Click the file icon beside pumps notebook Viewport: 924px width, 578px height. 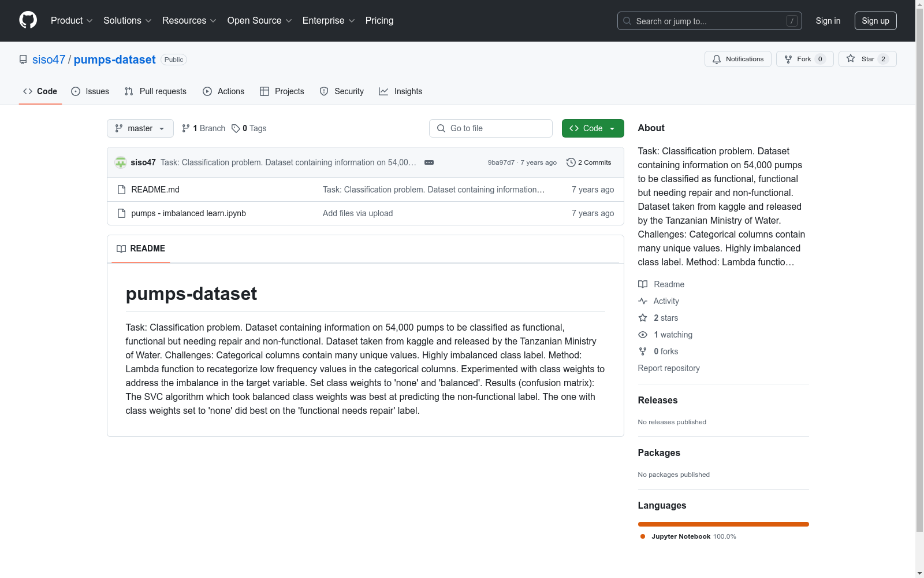click(121, 213)
